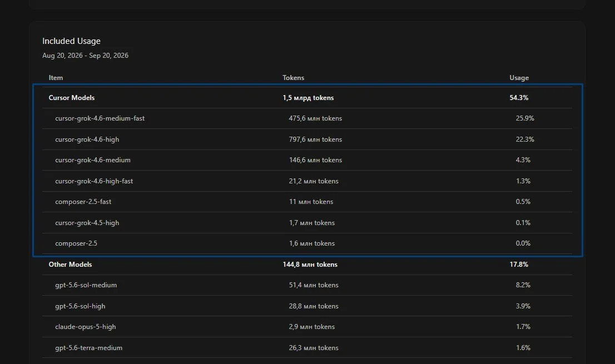
Task: Click the 51,4 млн tokens value
Action: pos(314,285)
